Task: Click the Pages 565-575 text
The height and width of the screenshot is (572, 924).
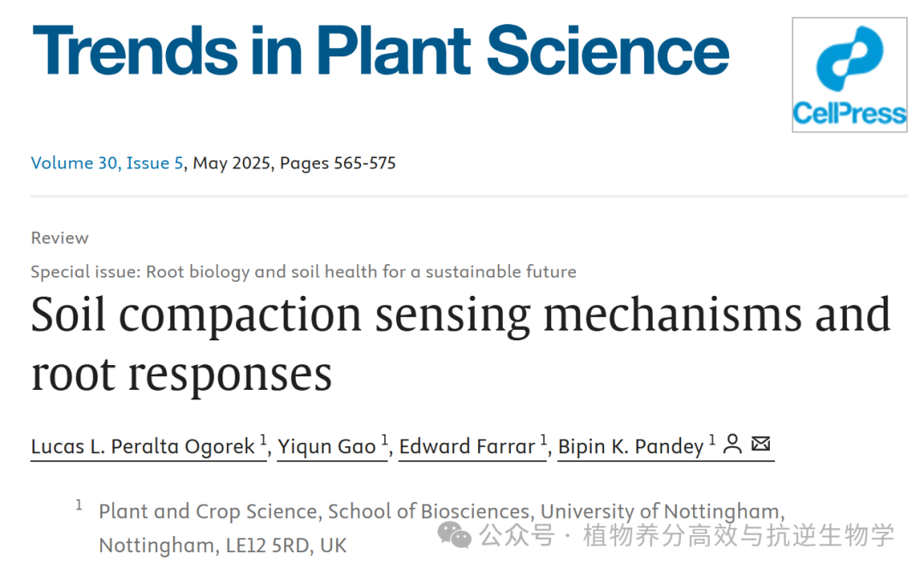Action: pyautogui.click(x=338, y=162)
